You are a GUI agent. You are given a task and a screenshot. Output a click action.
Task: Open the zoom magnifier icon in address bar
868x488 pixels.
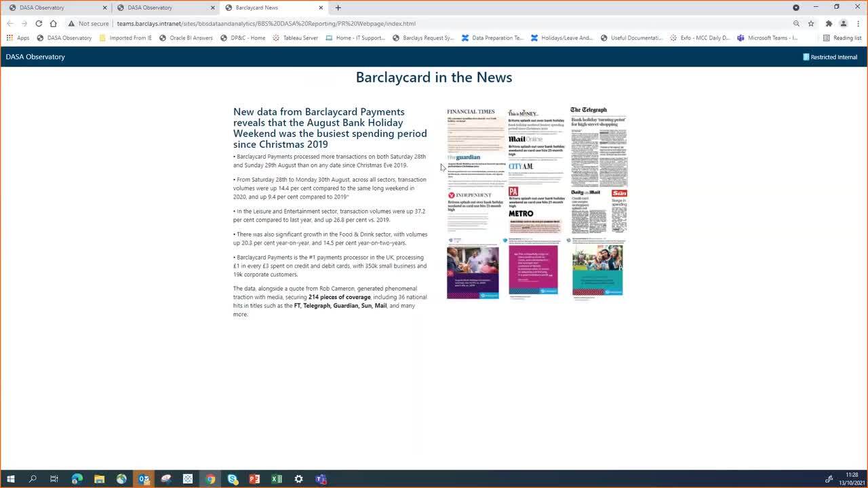pyautogui.click(x=796, y=23)
